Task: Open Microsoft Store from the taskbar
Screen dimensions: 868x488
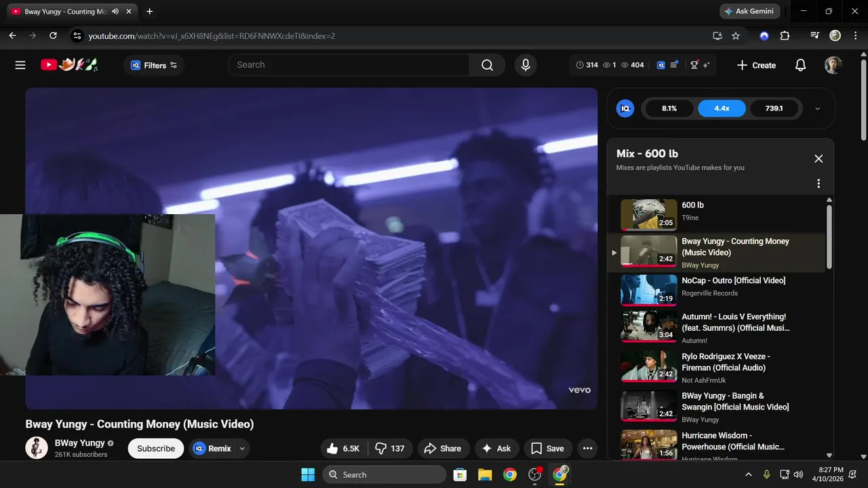Action: [460, 474]
